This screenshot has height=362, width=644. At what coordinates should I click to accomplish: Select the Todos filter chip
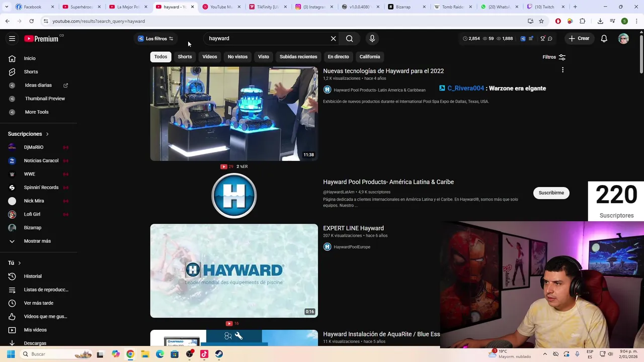pyautogui.click(x=160, y=57)
